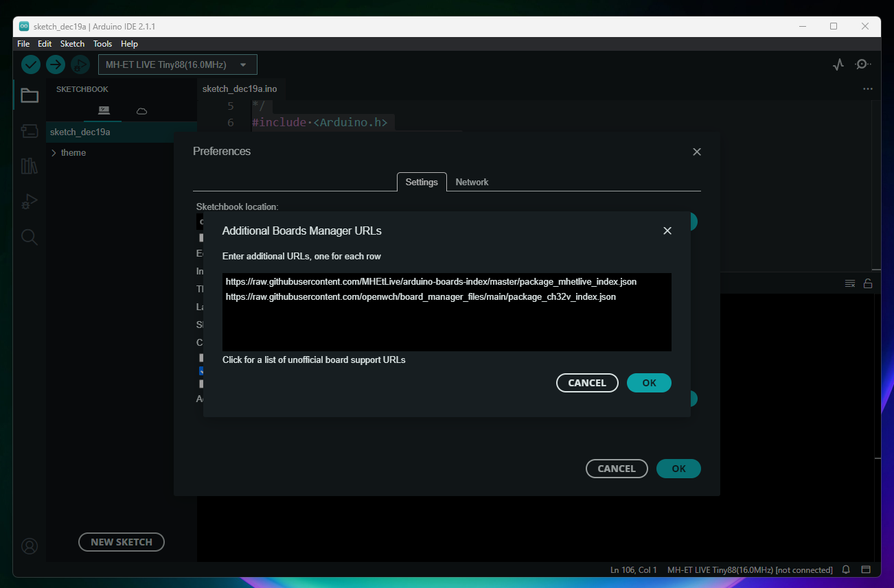The image size is (894, 588).
Task: Show the cloud sketchbook tab
Action: pyautogui.click(x=141, y=110)
